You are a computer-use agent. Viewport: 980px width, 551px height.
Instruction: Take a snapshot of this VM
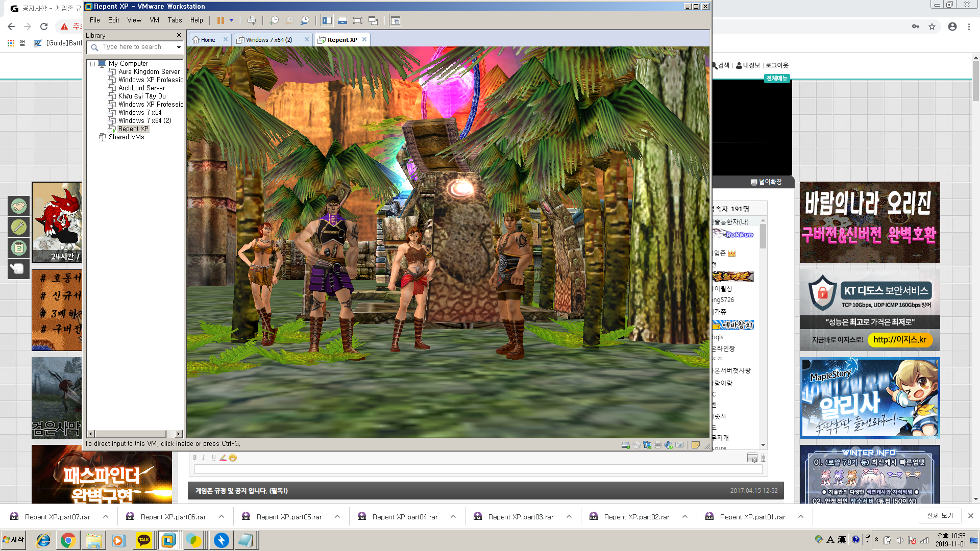[x=274, y=20]
